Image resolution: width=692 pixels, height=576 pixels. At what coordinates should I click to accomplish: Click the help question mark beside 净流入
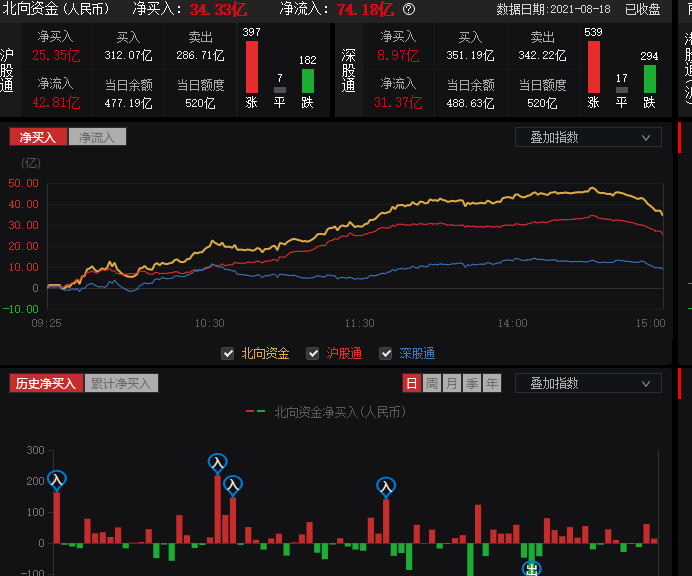pos(408,10)
